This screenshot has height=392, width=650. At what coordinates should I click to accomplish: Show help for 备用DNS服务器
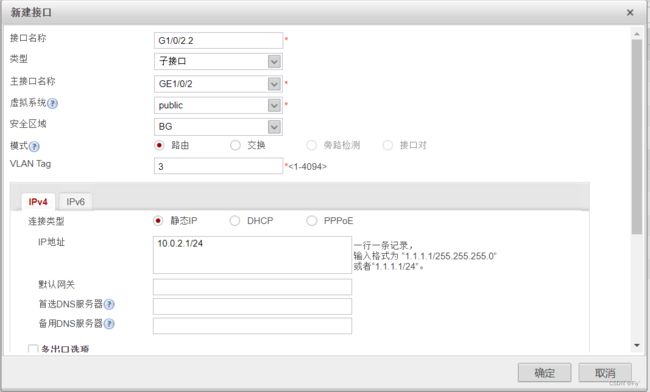(109, 324)
